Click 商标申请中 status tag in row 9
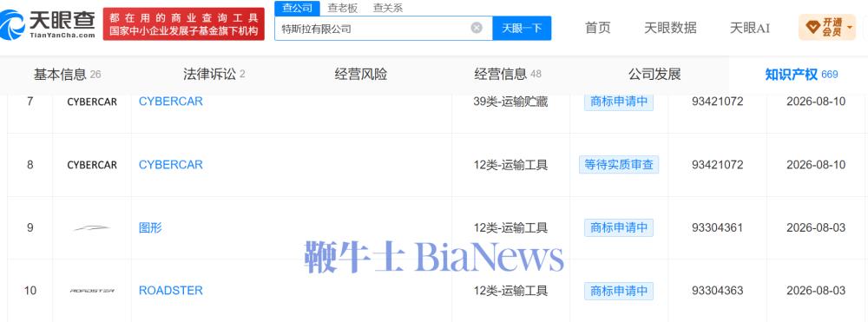 coord(619,227)
